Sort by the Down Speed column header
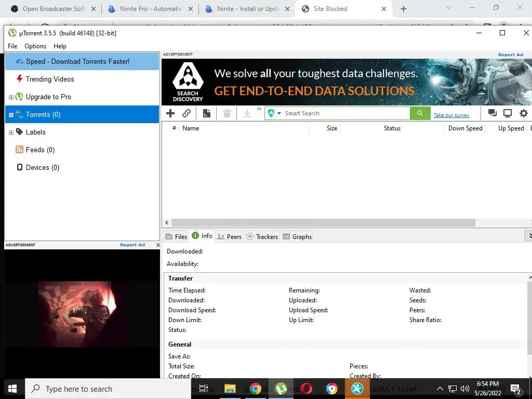The height and width of the screenshot is (399, 532). [465, 128]
